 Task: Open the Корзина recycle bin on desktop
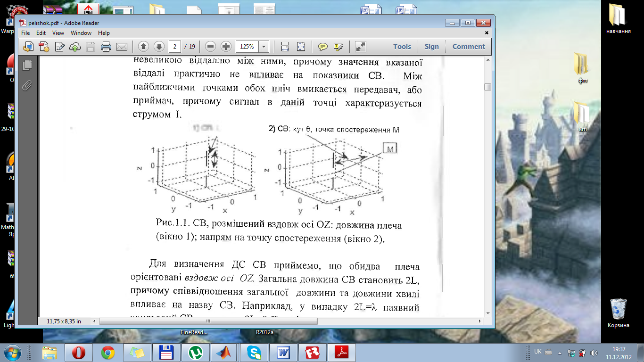[618, 313]
